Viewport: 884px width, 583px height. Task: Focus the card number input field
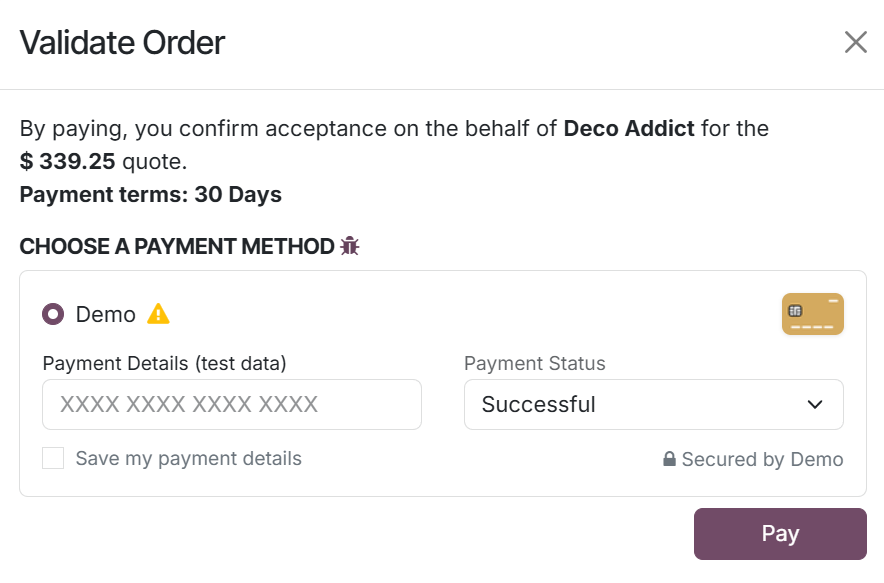click(x=232, y=405)
